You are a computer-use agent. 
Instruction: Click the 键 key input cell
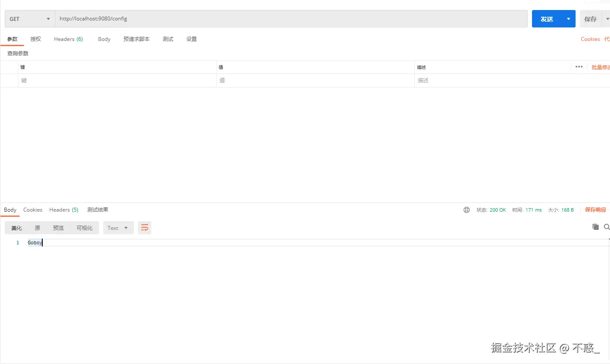click(x=117, y=81)
